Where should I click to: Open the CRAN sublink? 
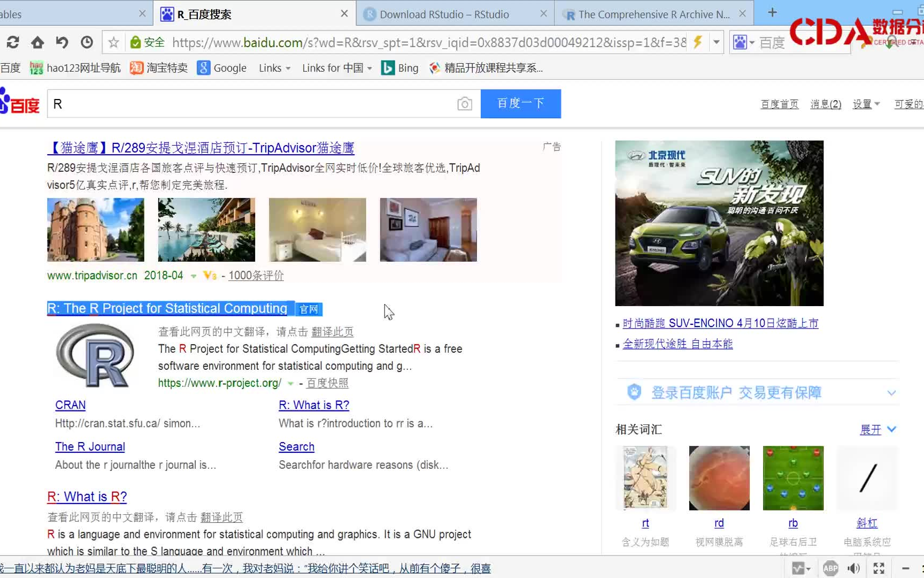click(71, 405)
